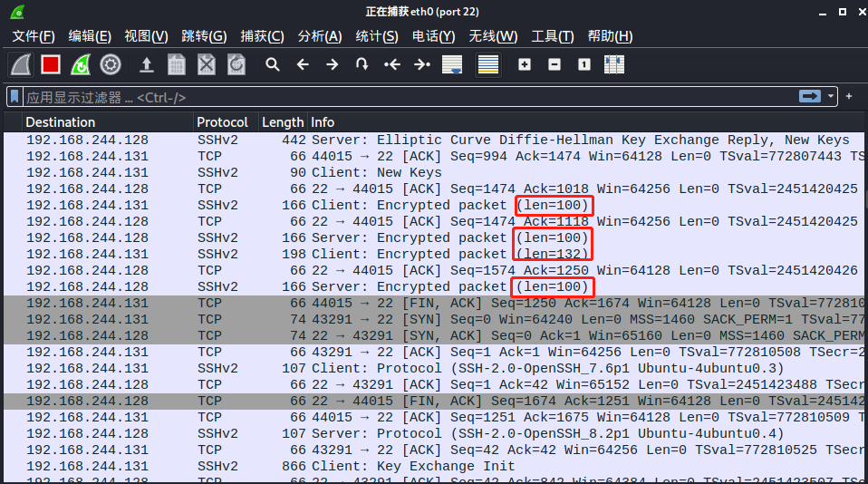Image resolution: width=868 pixels, height=484 pixels.
Task: Select the ACK packet with Seq=994 Ack=1474
Action: pos(433,156)
